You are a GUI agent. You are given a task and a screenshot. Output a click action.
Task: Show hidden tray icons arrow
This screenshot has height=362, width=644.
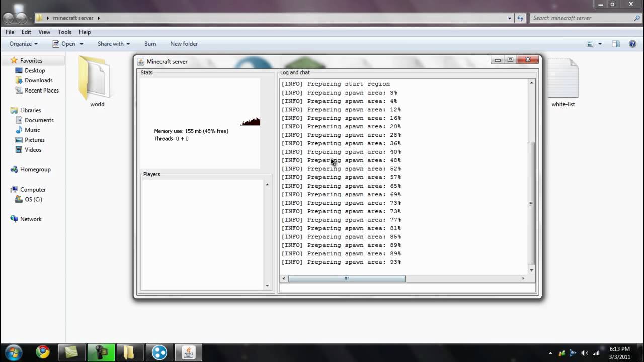(551, 353)
